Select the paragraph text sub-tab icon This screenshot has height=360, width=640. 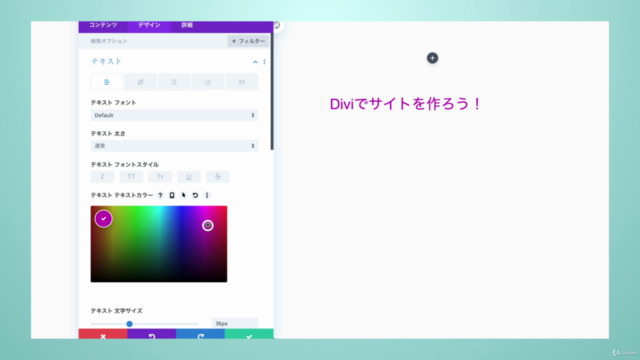107,82
